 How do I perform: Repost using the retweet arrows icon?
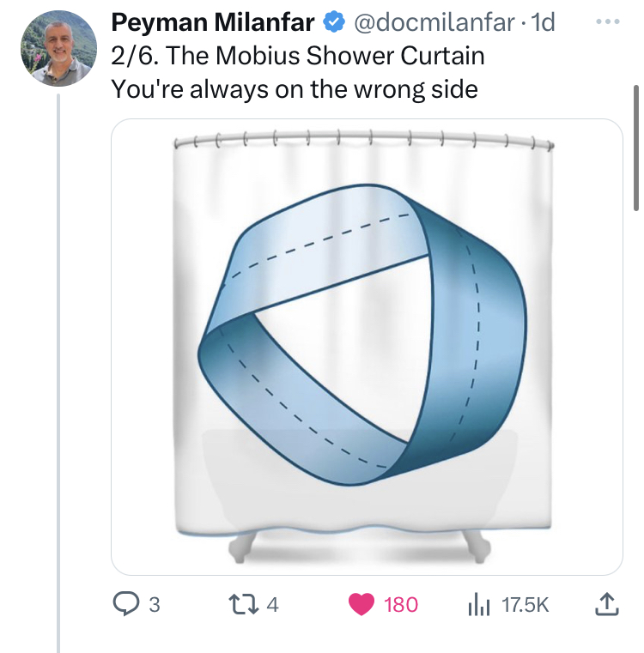[x=245, y=605]
